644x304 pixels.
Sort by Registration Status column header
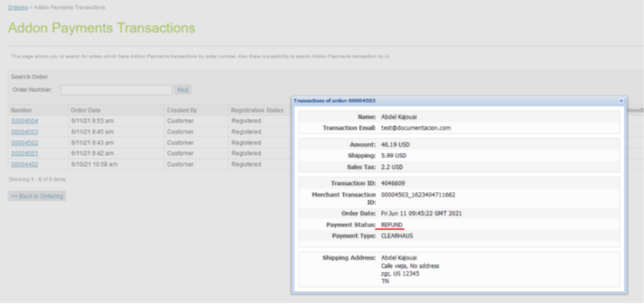coord(257,110)
